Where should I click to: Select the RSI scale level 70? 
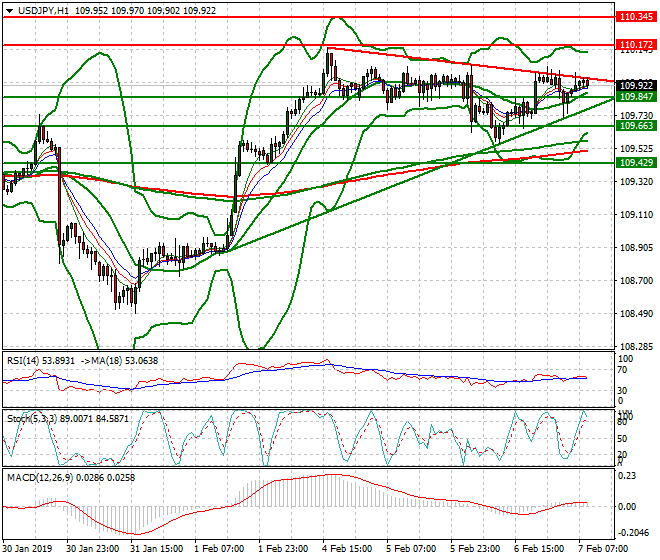click(622, 370)
